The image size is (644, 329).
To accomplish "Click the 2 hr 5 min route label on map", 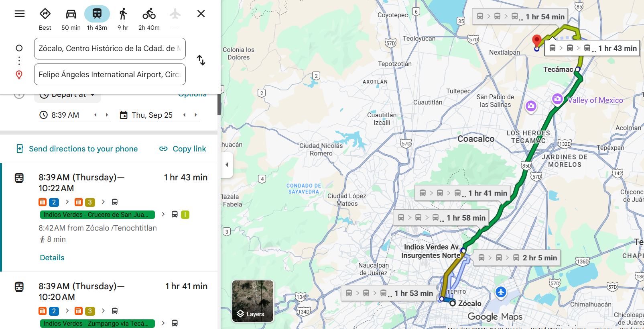I will tap(518, 258).
